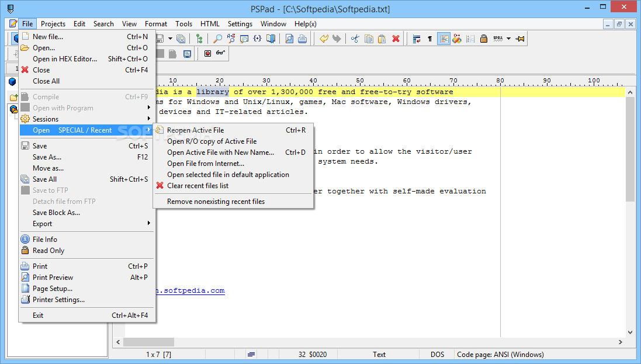Click horizontal scrollbar right arrow
The width and height of the screenshot is (641, 364).
(x=620, y=342)
